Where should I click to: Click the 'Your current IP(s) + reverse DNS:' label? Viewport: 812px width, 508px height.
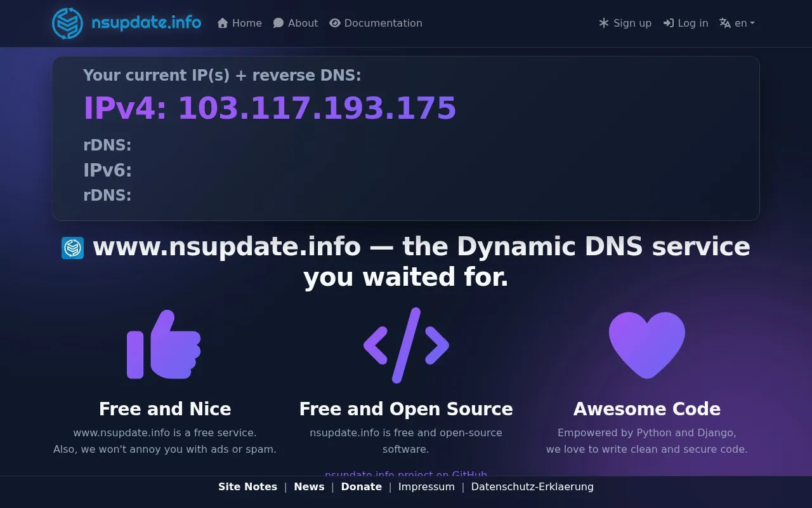(x=222, y=75)
